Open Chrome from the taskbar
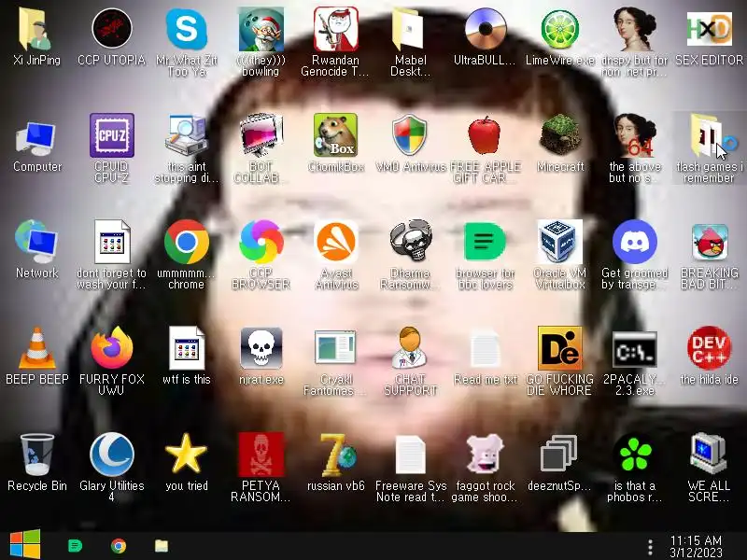Screen dimensions: 747x560 coord(119,545)
